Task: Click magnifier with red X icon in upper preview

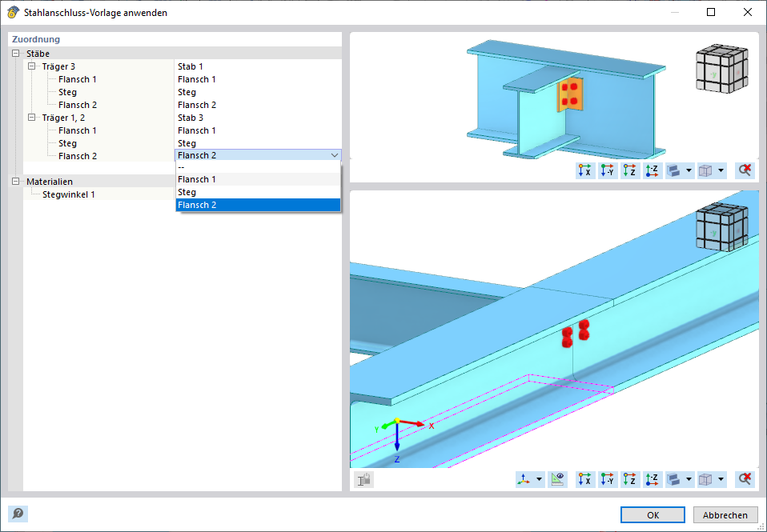Action: (745, 170)
